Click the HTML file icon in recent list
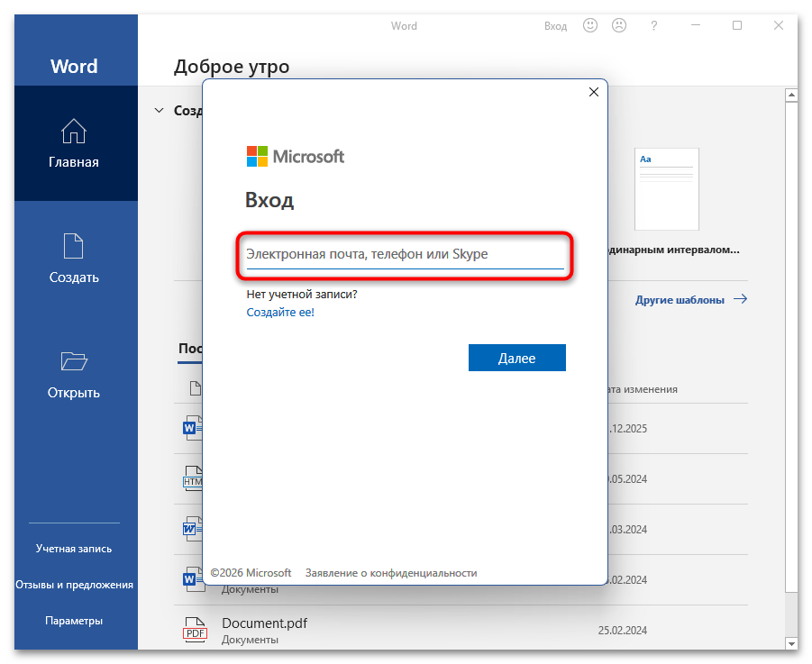The image size is (812, 664). click(x=194, y=478)
